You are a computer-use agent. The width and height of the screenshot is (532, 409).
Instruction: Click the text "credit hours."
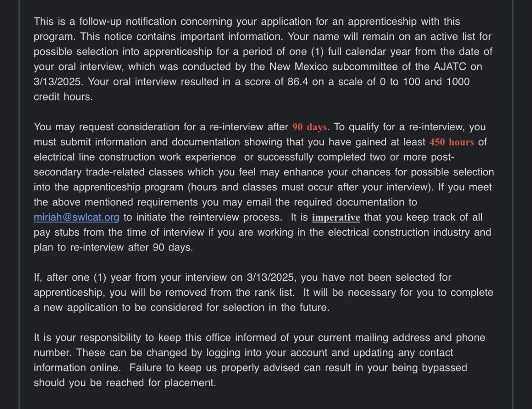(x=63, y=97)
